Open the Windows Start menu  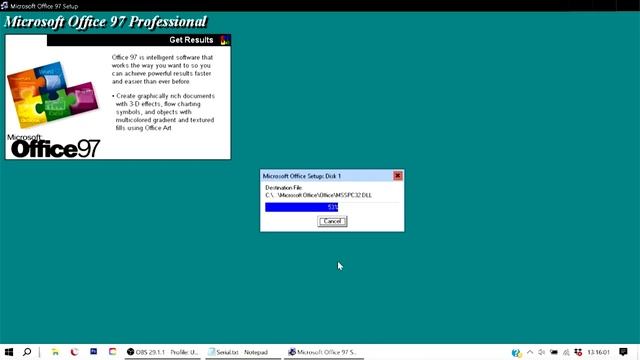pos(9,352)
